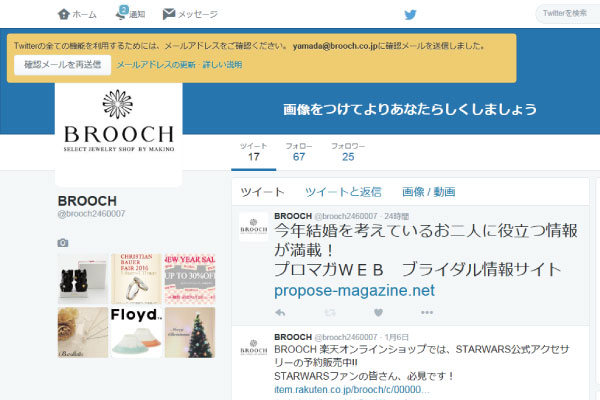
Task: Select the ツイート 17 count tab
Action: point(253,152)
